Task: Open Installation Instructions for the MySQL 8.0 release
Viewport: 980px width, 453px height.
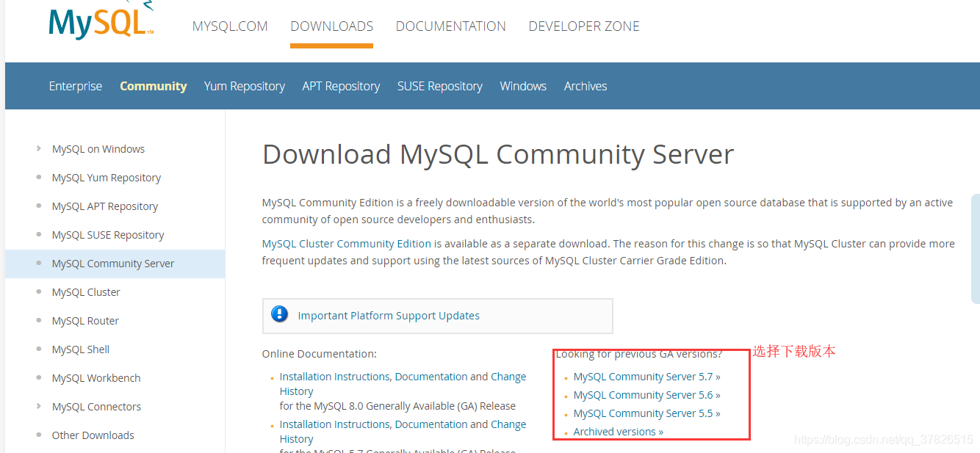Action: tap(334, 377)
